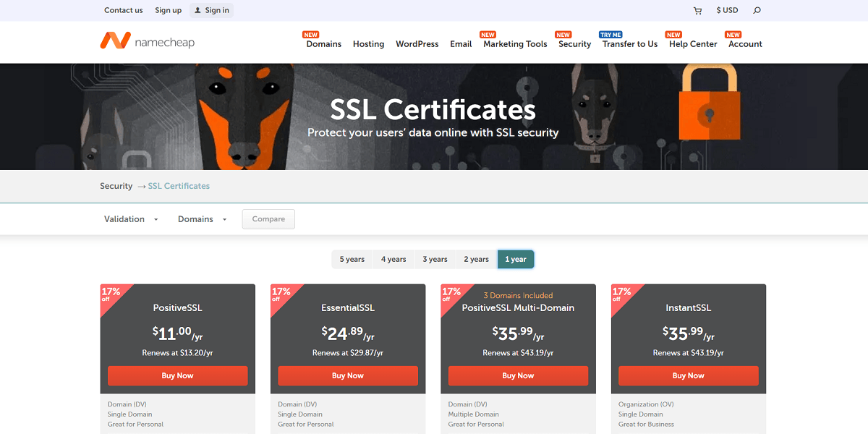The width and height of the screenshot is (868, 434).
Task: Click 'Renews at $13.20/yr' text
Action: pos(178,353)
